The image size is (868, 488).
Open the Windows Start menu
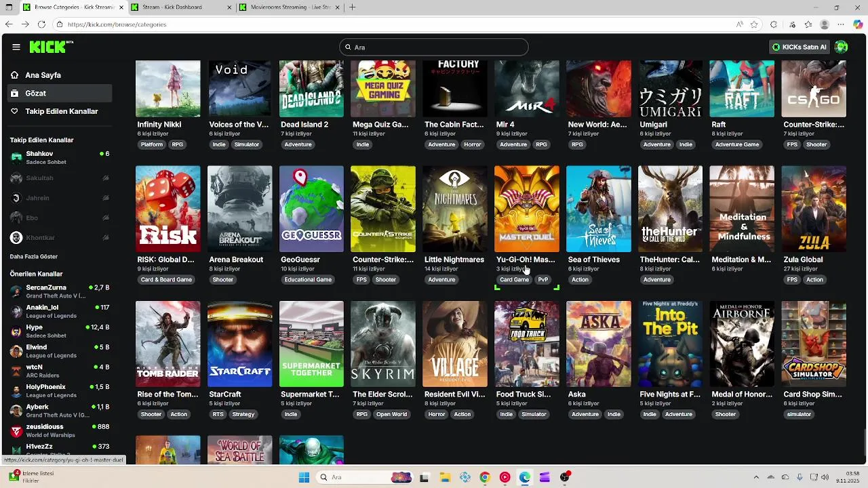click(304, 477)
